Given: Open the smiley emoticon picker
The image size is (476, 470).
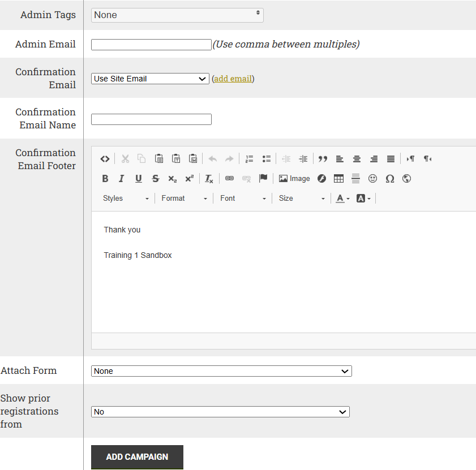Looking at the screenshot, I should point(372,179).
